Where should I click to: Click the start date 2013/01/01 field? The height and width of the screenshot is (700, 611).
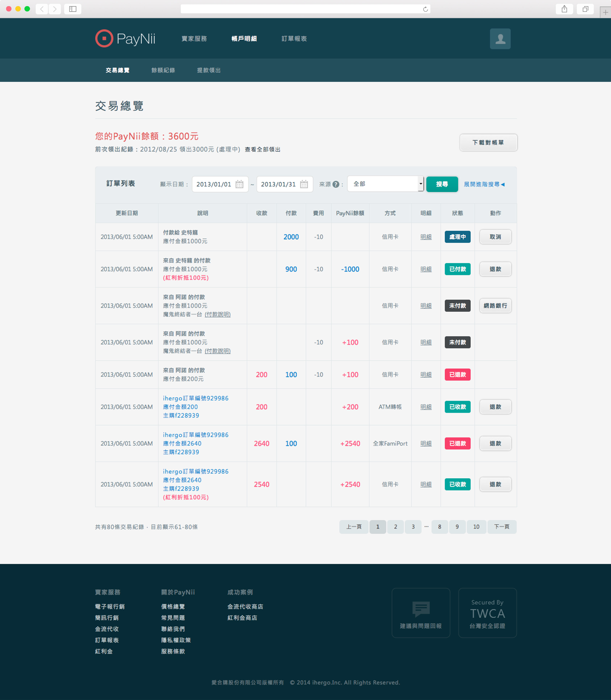[214, 184]
